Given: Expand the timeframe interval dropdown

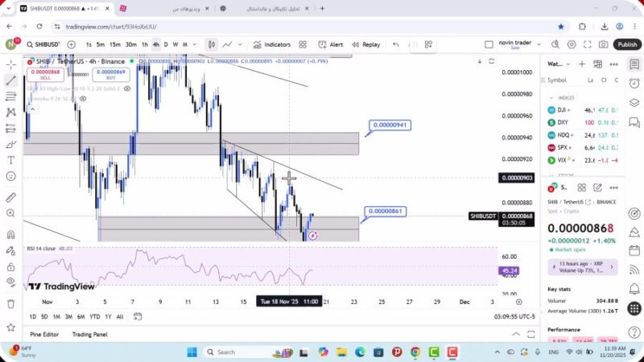Looking at the screenshot, I should 196,45.
